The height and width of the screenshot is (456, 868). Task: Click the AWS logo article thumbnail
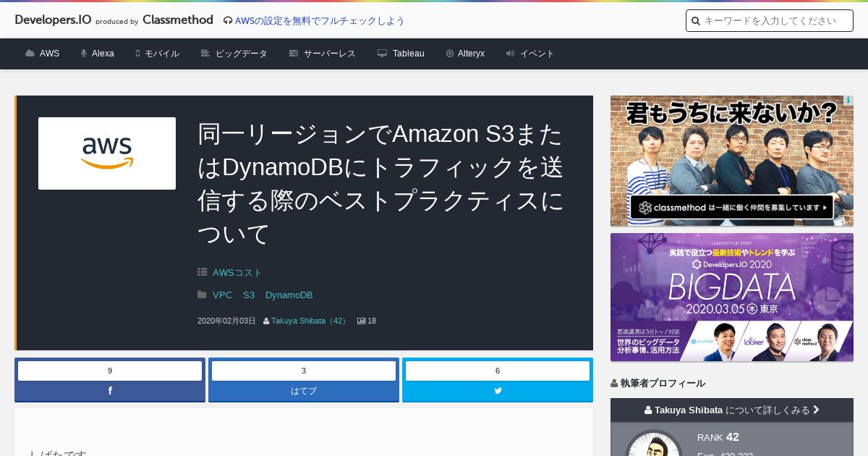(x=107, y=153)
